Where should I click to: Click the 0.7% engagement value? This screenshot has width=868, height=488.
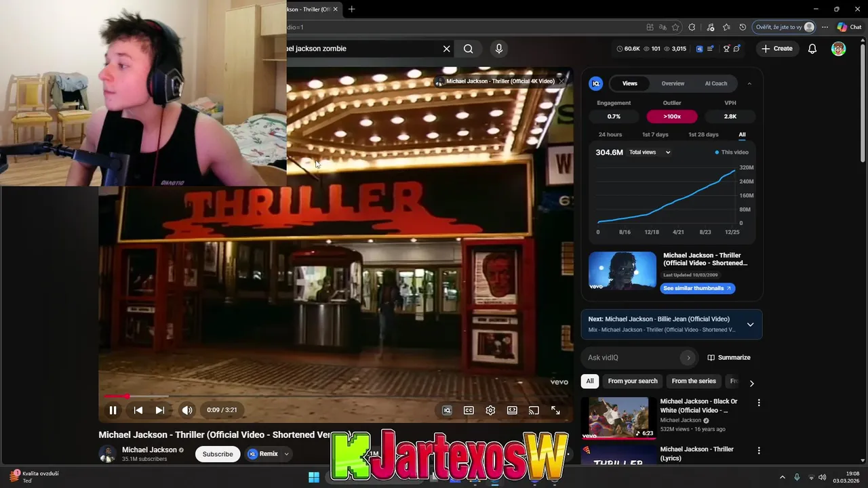[x=614, y=117]
